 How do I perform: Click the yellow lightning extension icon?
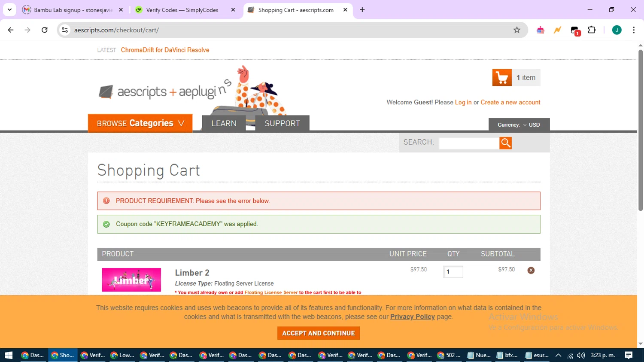[x=557, y=30]
